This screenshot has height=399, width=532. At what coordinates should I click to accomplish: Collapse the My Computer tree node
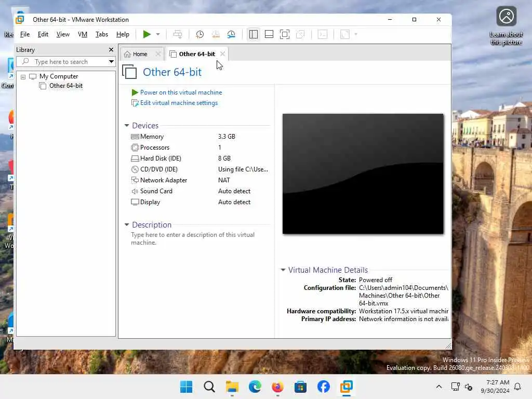click(23, 77)
